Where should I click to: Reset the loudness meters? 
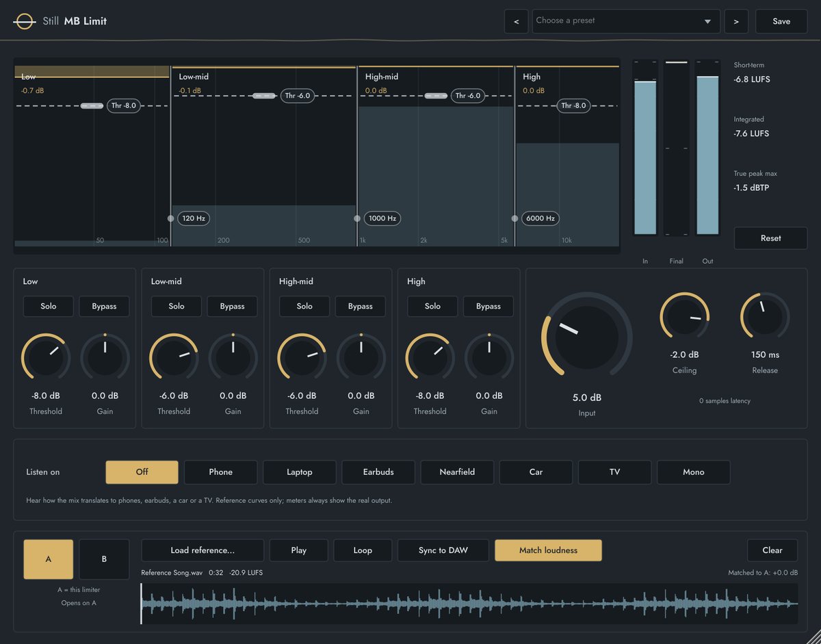[x=770, y=238]
